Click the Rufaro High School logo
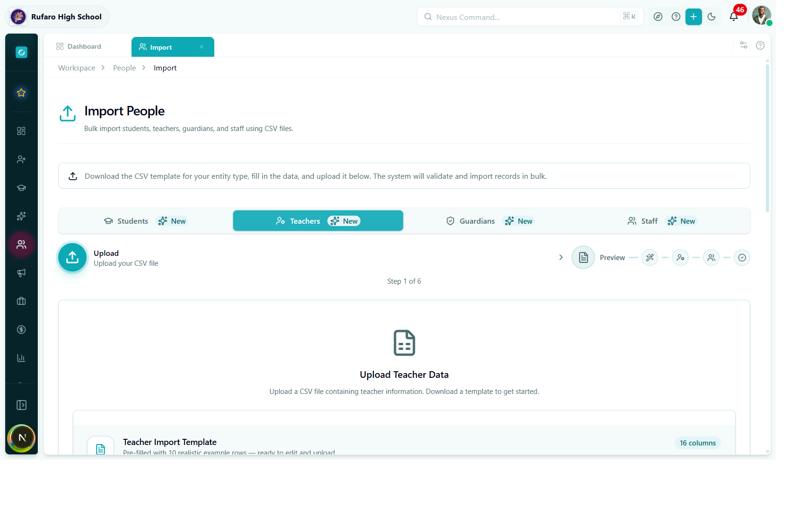808x532 pixels. pyautogui.click(x=18, y=17)
